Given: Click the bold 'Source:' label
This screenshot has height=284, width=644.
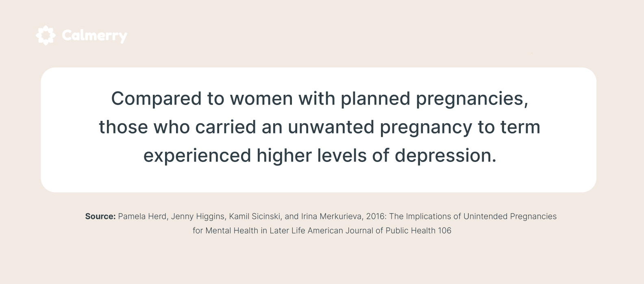Looking at the screenshot, I should click(100, 216).
